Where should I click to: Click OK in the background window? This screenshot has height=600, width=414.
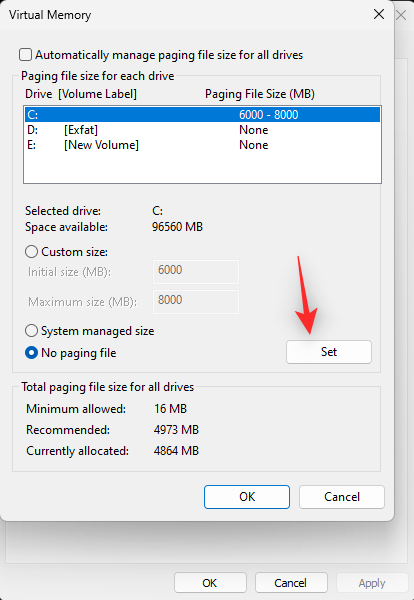pos(210,583)
